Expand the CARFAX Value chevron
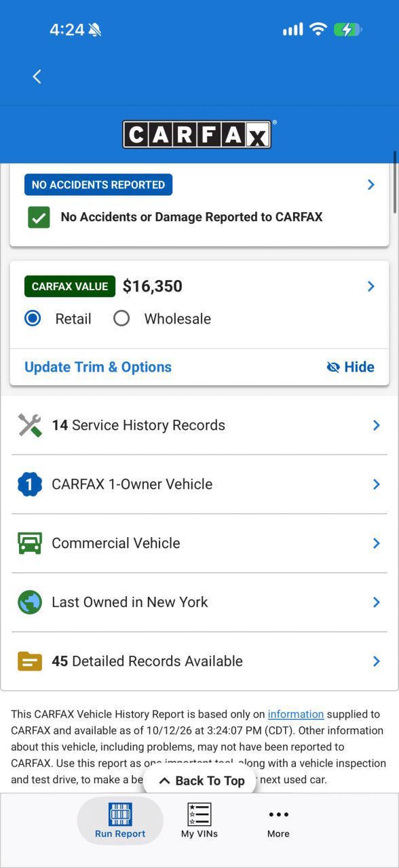 click(370, 286)
